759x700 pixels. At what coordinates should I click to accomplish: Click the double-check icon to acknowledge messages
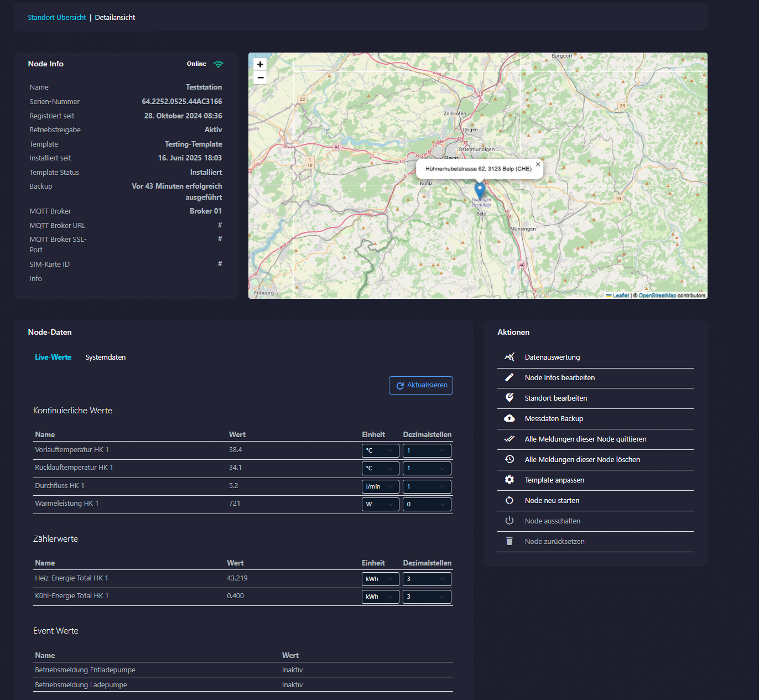point(510,439)
